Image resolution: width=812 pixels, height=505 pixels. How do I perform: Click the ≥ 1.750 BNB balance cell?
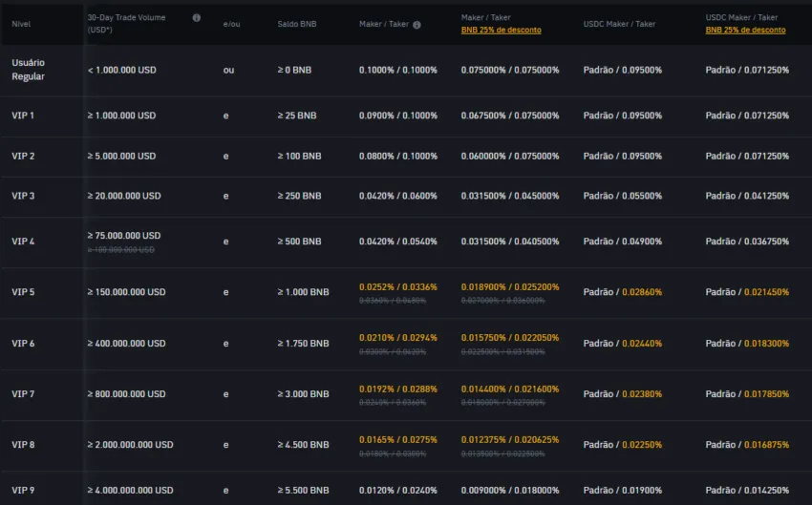[303, 343]
